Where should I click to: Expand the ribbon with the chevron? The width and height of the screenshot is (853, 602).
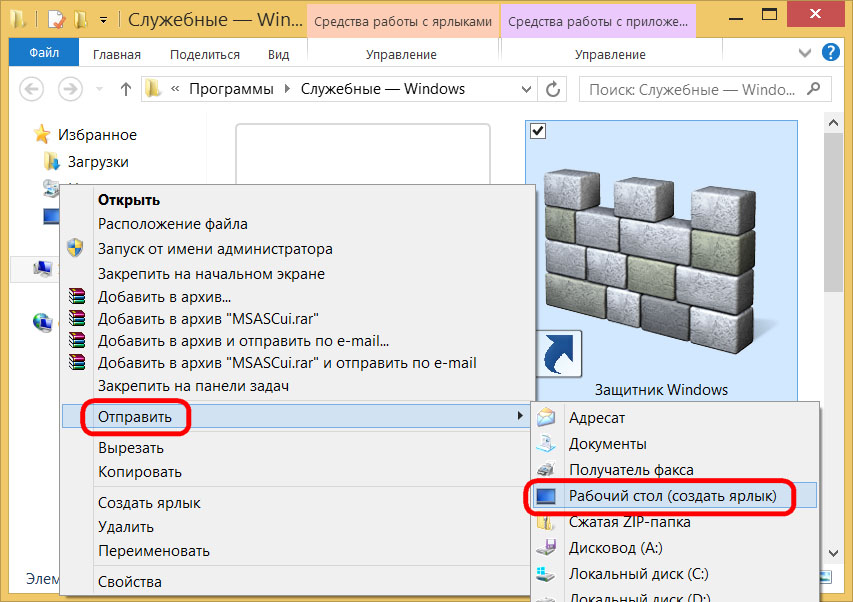[x=805, y=53]
